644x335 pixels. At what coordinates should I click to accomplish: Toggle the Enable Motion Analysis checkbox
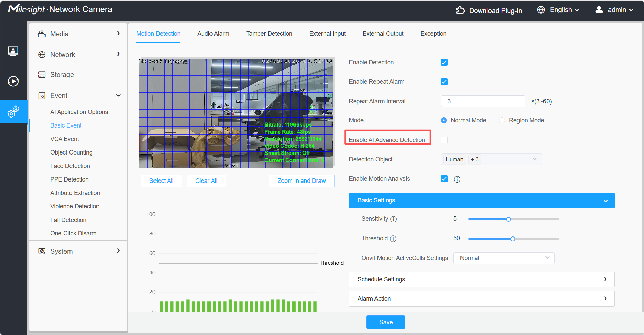point(444,179)
